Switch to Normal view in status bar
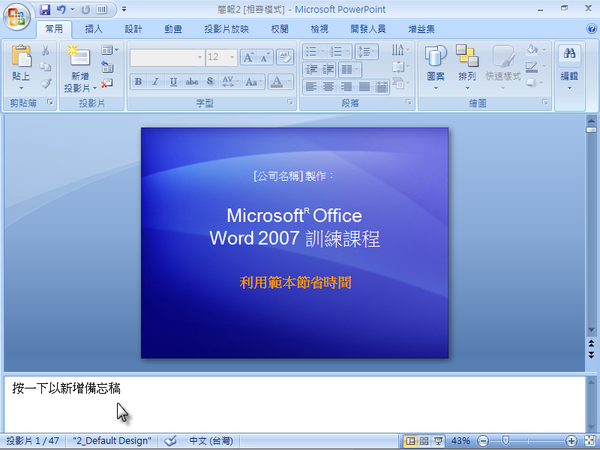This screenshot has height=450, width=600. click(x=410, y=441)
